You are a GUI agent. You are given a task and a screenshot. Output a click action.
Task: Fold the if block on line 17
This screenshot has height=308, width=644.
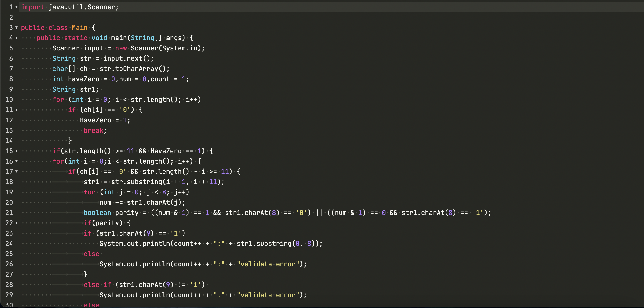click(17, 171)
